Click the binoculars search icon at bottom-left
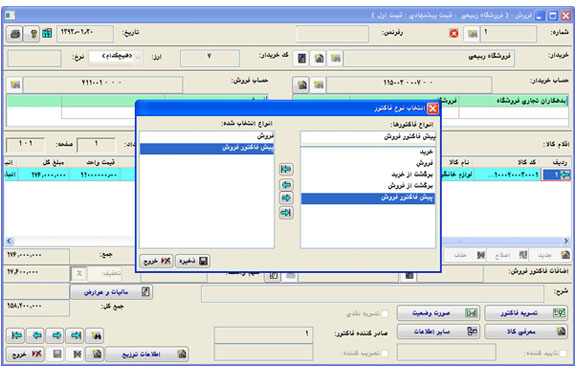Viewport: 579px width, 388px height. (96, 336)
